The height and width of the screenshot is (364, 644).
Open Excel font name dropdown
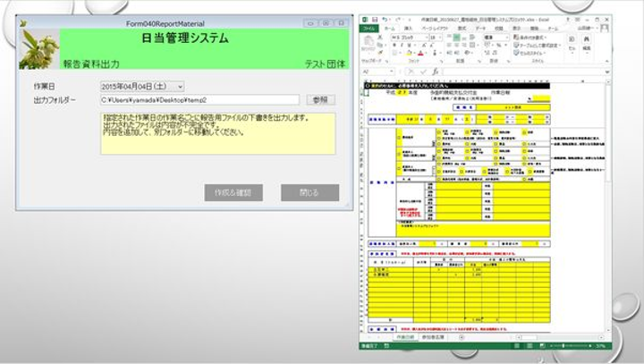coord(427,38)
